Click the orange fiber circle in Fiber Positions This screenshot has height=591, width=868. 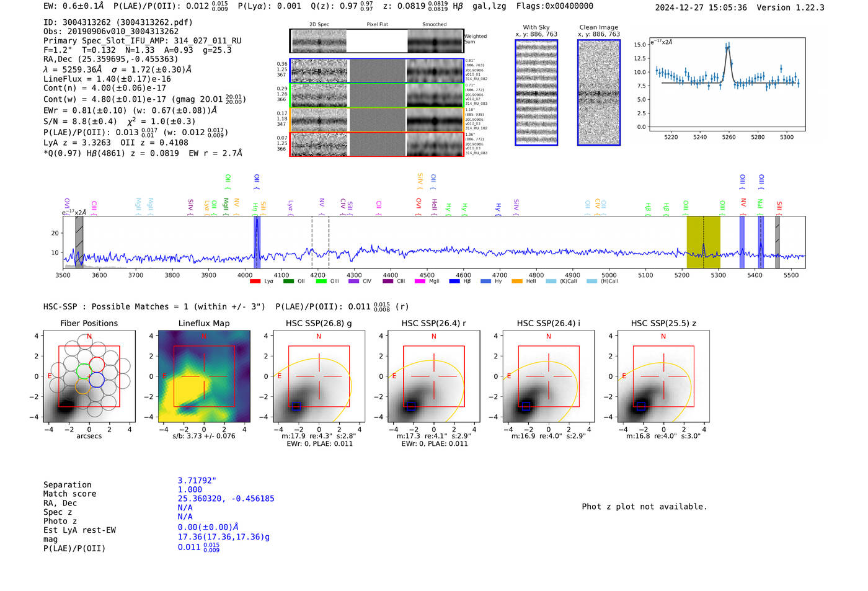[x=82, y=388]
